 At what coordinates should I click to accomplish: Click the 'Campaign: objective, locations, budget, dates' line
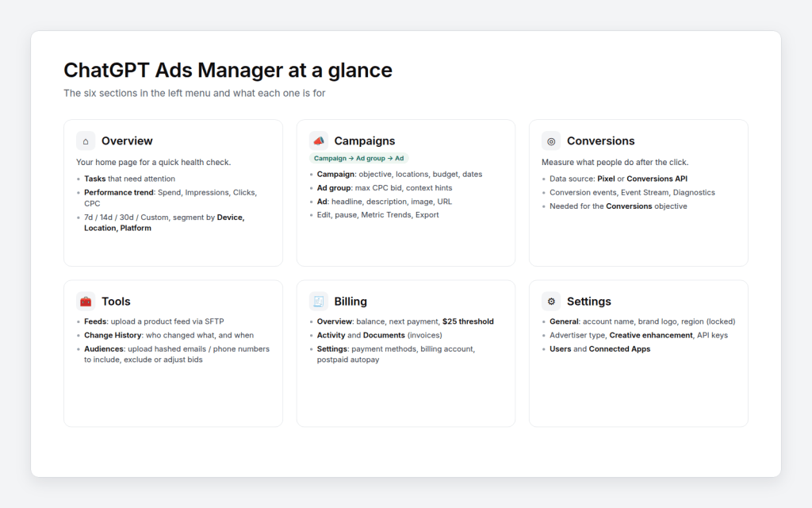point(400,174)
